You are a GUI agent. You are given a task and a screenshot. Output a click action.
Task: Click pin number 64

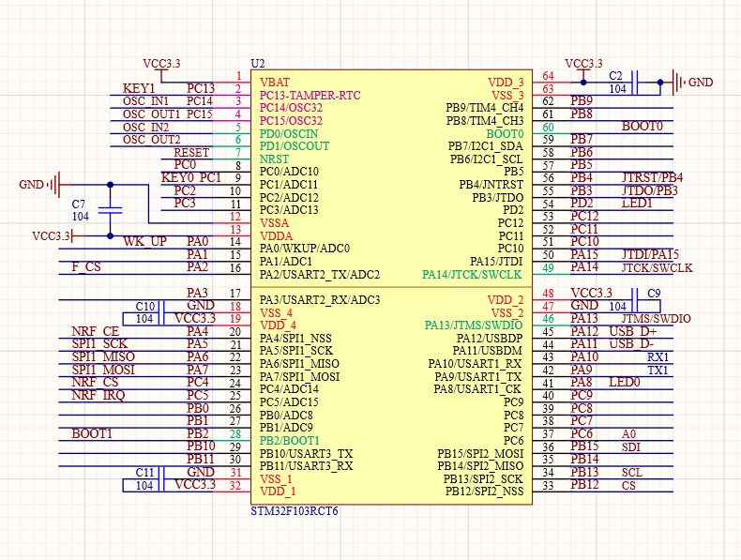click(548, 76)
